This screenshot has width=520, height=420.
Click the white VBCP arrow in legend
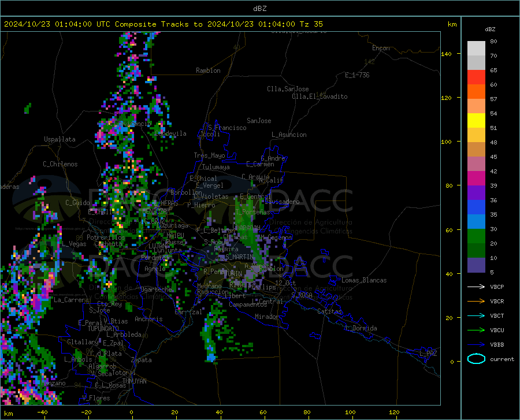tap(476, 287)
